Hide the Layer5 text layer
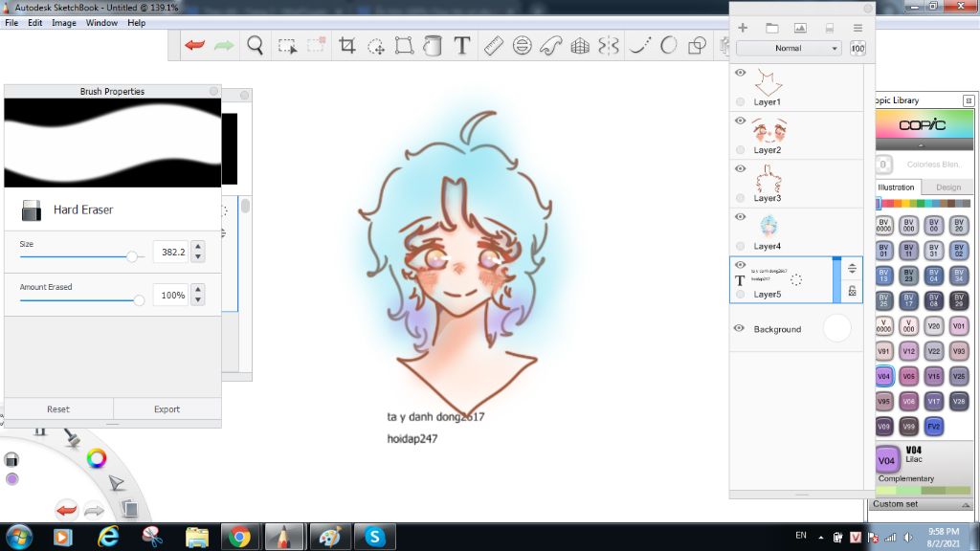 pyautogui.click(x=740, y=265)
